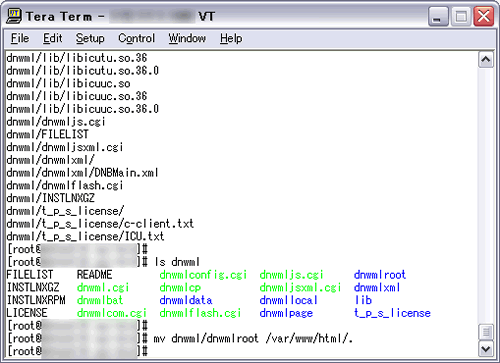
Task: Click blue dnwmlroot directory entry
Action: 380,275
